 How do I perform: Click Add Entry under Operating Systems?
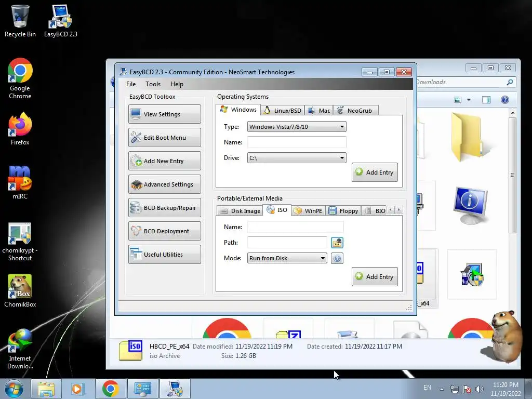[x=375, y=172]
